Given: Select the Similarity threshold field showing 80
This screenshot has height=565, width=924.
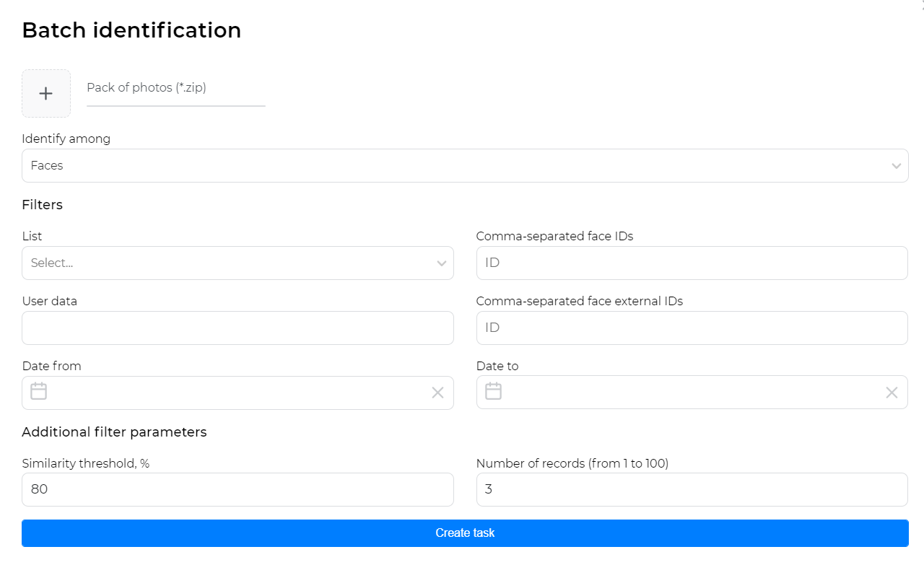Looking at the screenshot, I should click(237, 490).
